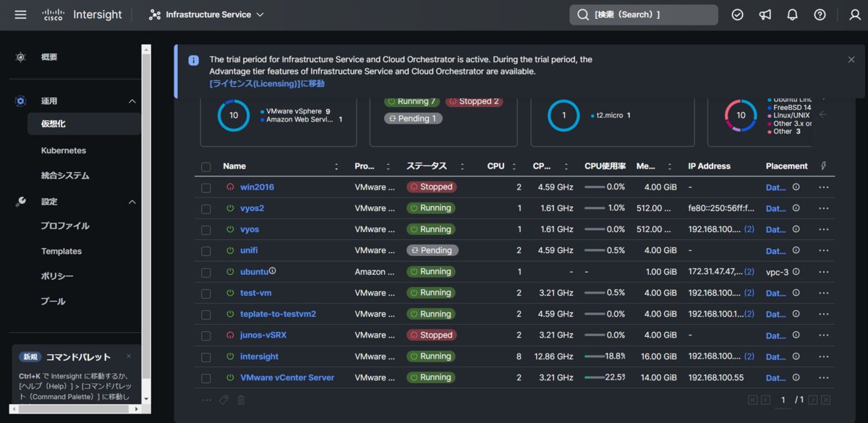
Task: Open Templates in the sidebar
Action: pos(61,251)
